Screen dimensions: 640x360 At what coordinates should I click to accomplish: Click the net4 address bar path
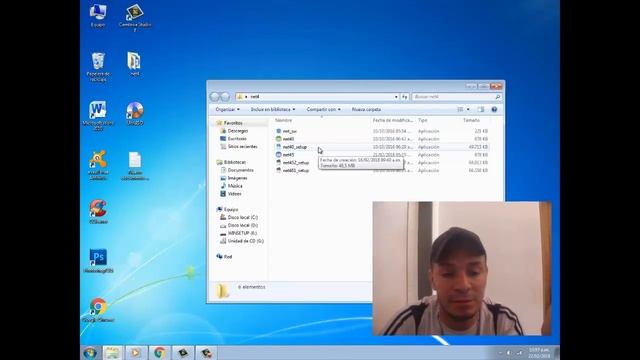255,97
